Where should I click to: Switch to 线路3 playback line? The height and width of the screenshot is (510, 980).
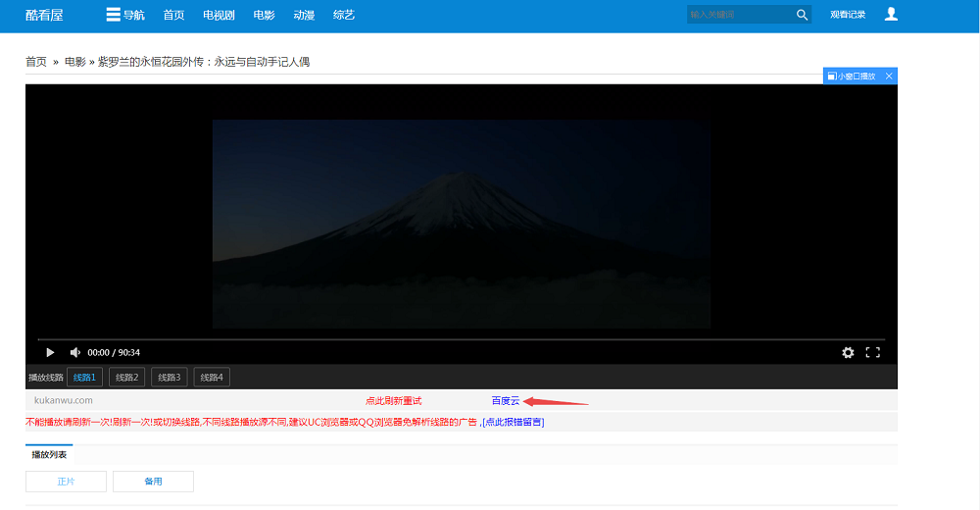coord(170,378)
